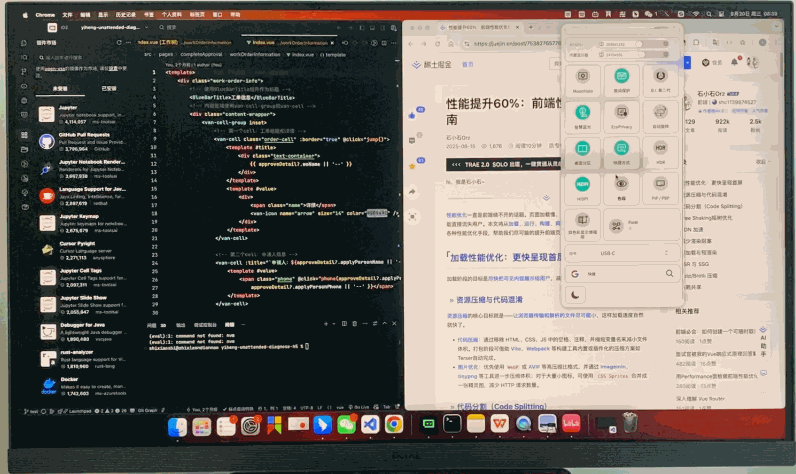This screenshot has height=474, width=796.
Task: Open the Source Control activity bar icon
Action: (x=24, y=72)
